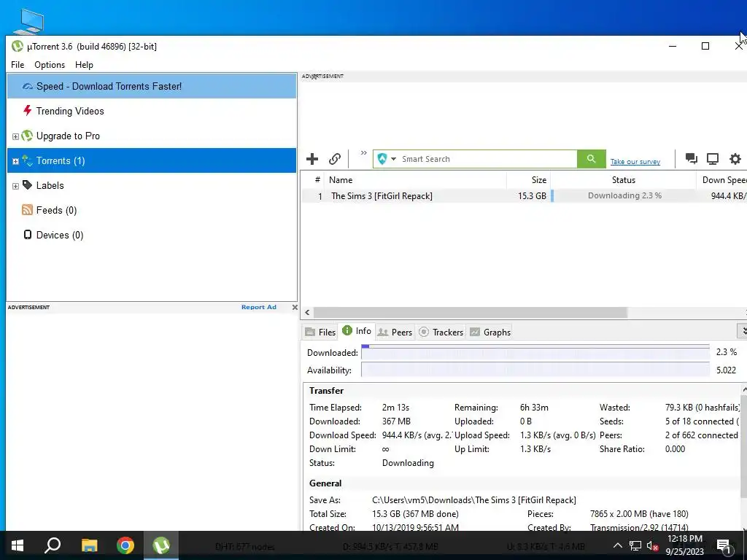Select Devices (0) in the sidebar
The height and width of the screenshot is (560, 747).
click(x=60, y=235)
